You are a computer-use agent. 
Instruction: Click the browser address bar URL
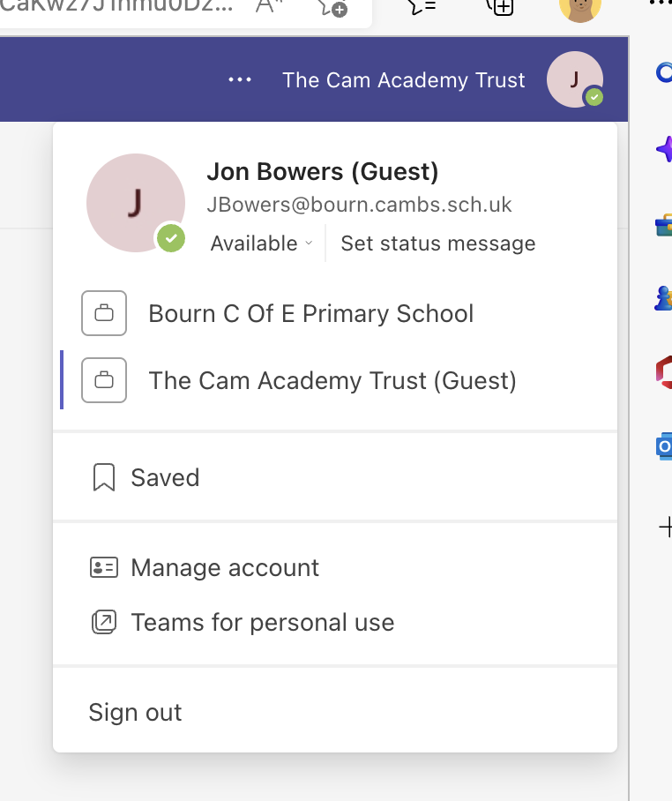[116, 6]
